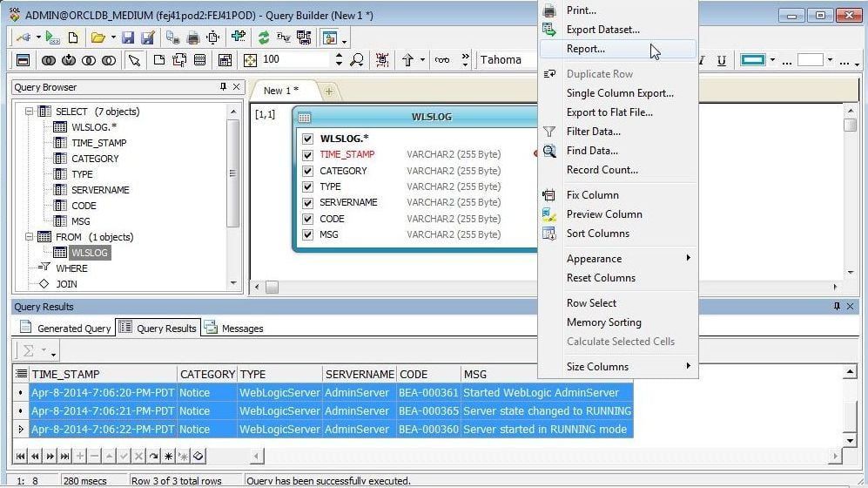Viewport: 868px width, 488px height.
Task: Choose Export Dataset from context menu
Action: (602, 30)
